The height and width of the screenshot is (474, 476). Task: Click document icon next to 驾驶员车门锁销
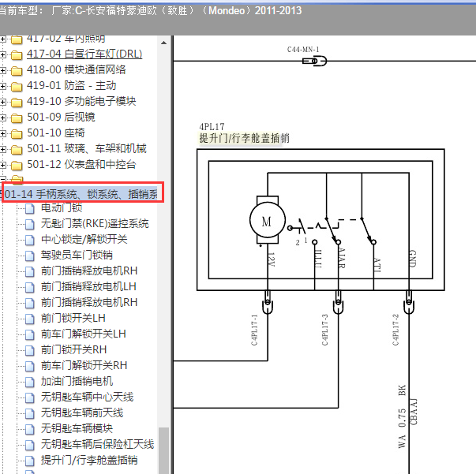coord(30,256)
